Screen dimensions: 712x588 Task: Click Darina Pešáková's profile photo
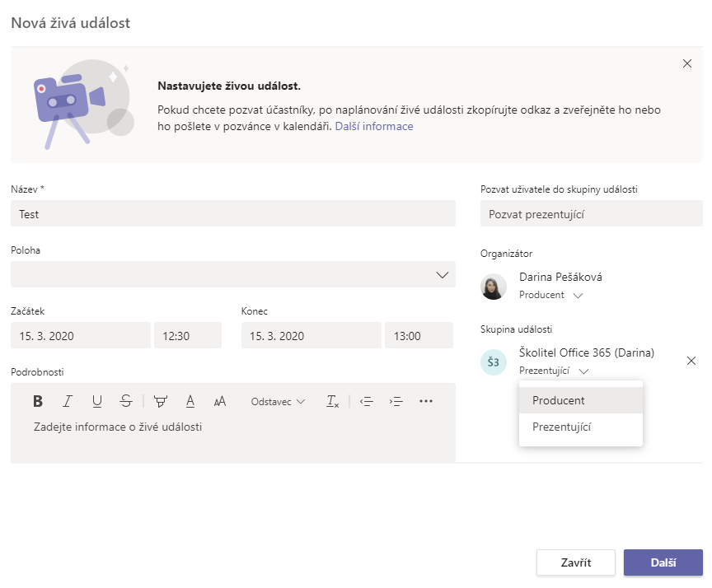[493, 287]
